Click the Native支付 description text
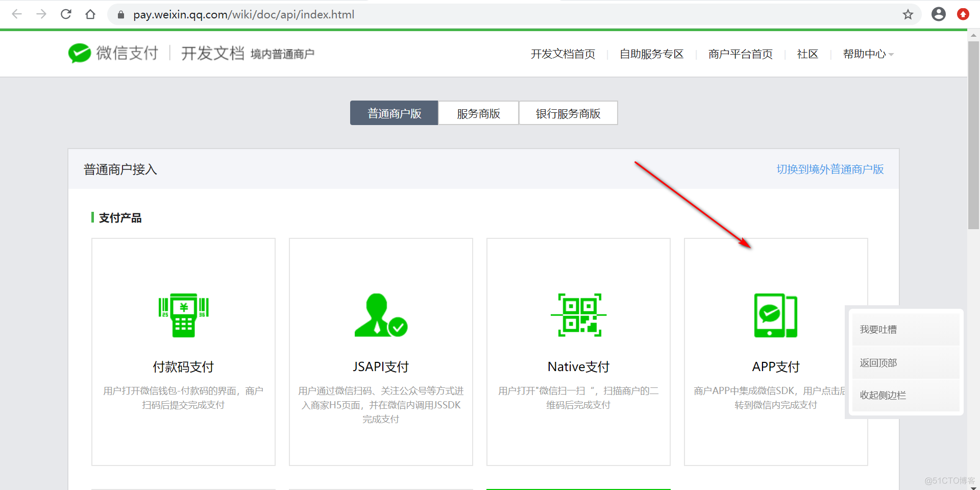 tap(578, 398)
